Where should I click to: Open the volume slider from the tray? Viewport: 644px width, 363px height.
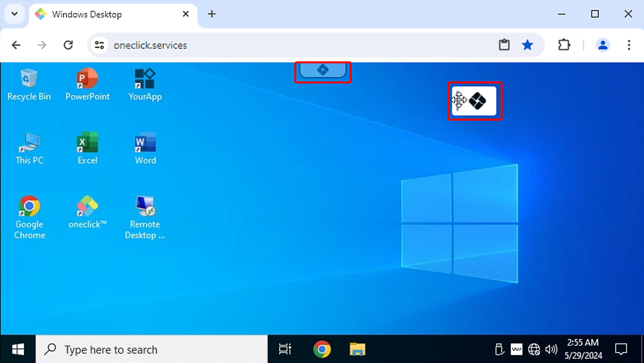[551, 349]
